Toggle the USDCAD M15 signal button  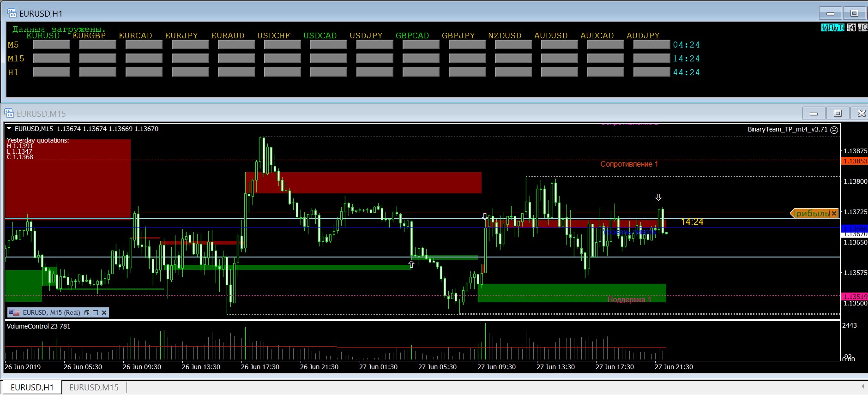328,59
